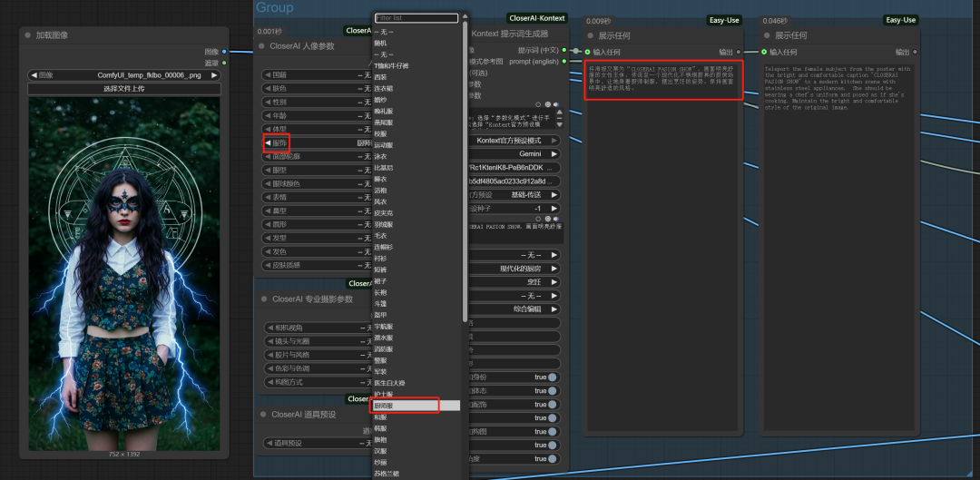Select 厨师服 highlighted in the list

416,406
